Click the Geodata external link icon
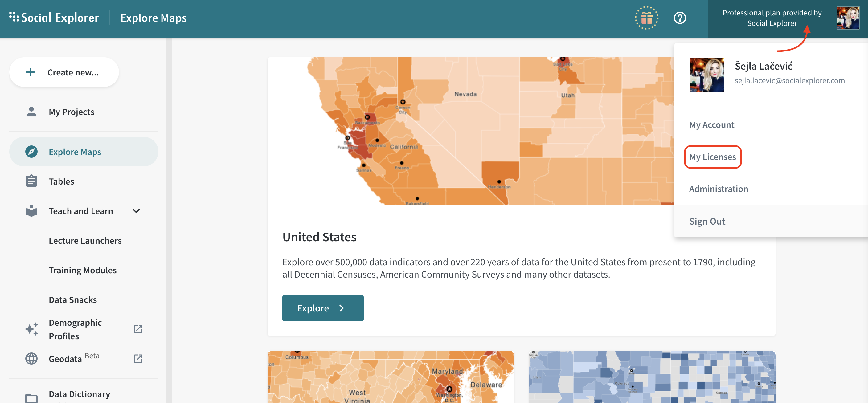Viewport: 868px width, 403px height. pyautogui.click(x=138, y=359)
